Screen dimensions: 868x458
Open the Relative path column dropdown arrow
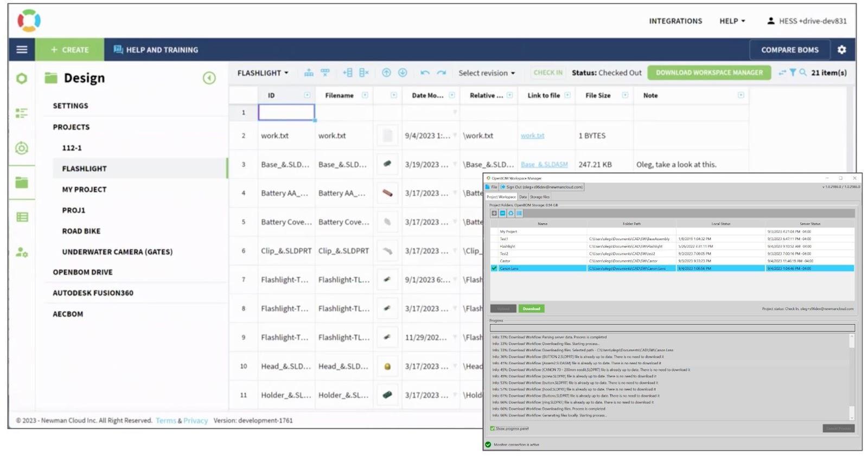(509, 95)
